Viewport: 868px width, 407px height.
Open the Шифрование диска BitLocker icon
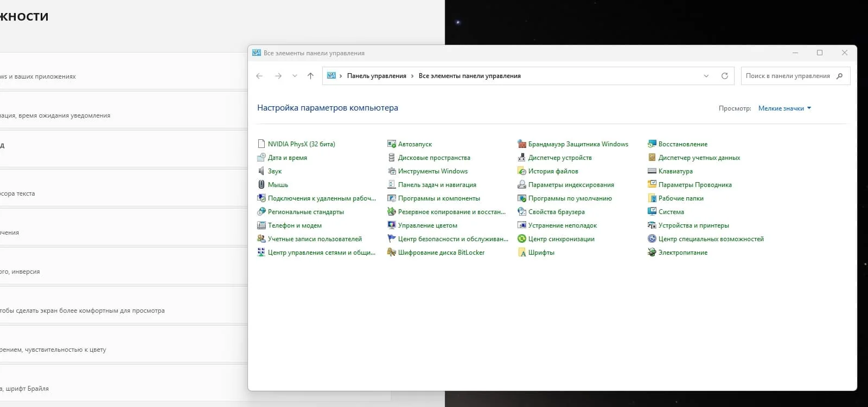(392, 253)
